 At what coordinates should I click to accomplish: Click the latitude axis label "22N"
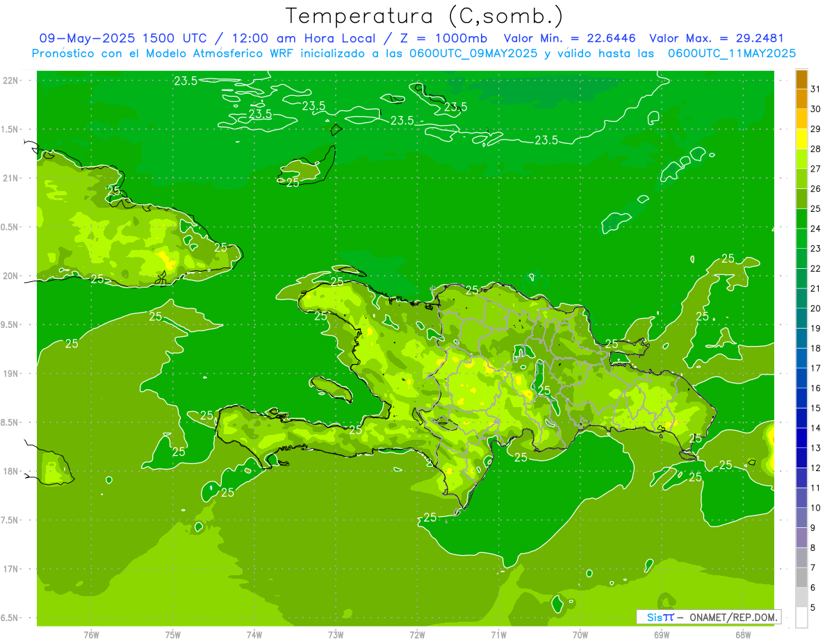coord(11,80)
